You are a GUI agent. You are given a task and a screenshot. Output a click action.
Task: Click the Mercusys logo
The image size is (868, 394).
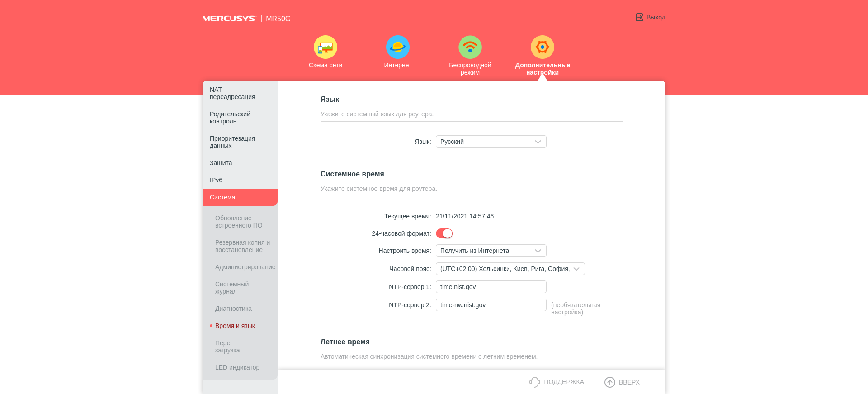pyautogui.click(x=229, y=19)
